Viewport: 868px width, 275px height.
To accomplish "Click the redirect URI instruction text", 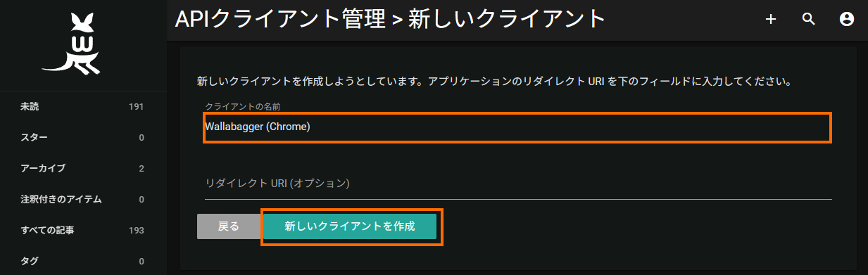I will coord(496,82).
